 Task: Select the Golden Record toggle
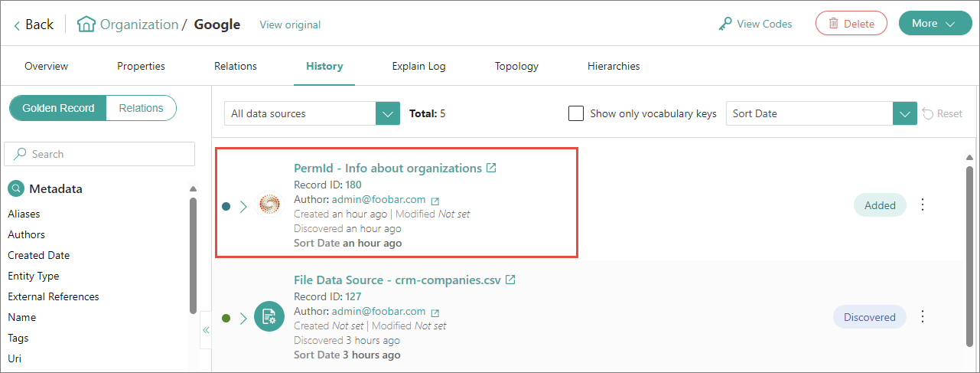pos(58,108)
